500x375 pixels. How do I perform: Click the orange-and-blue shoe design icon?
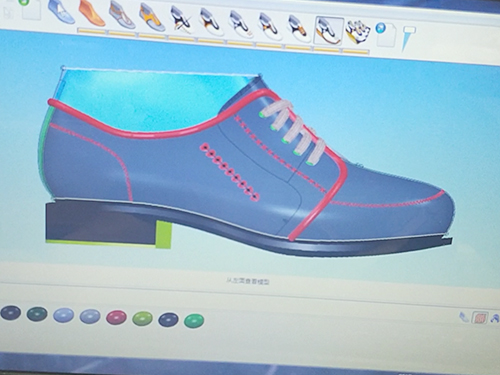[152, 17]
